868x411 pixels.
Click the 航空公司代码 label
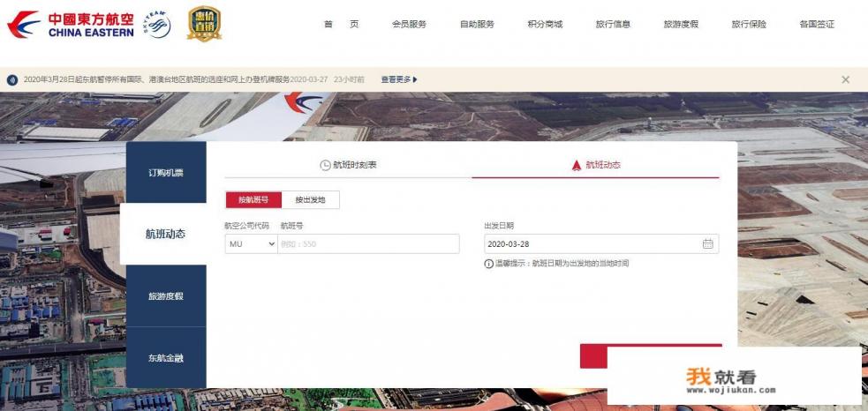pyautogui.click(x=247, y=226)
